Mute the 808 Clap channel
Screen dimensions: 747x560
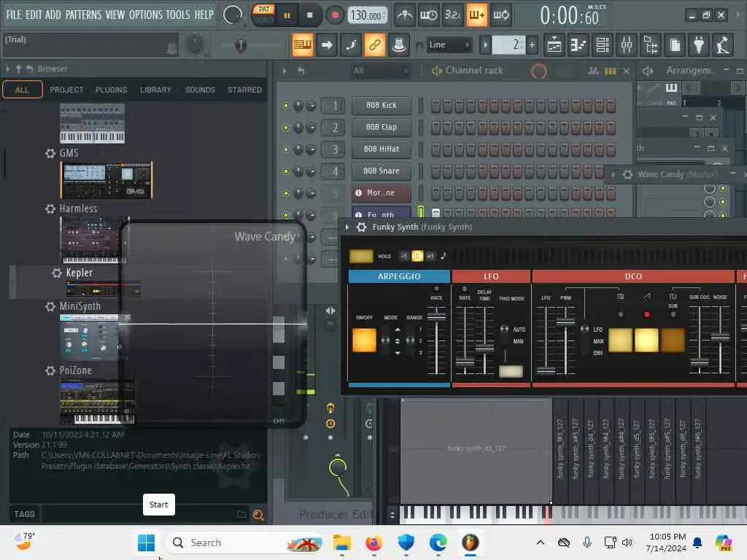pos(285,128)
